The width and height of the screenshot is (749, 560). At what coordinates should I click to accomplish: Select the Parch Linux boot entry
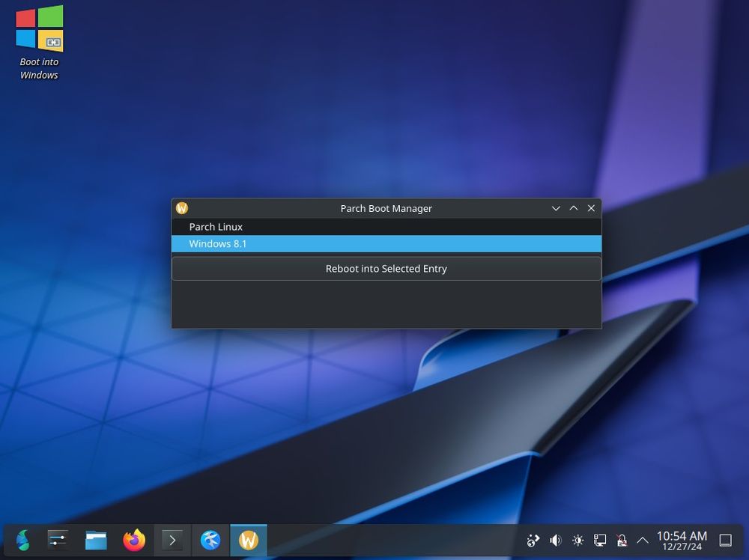tap(386, 227)
